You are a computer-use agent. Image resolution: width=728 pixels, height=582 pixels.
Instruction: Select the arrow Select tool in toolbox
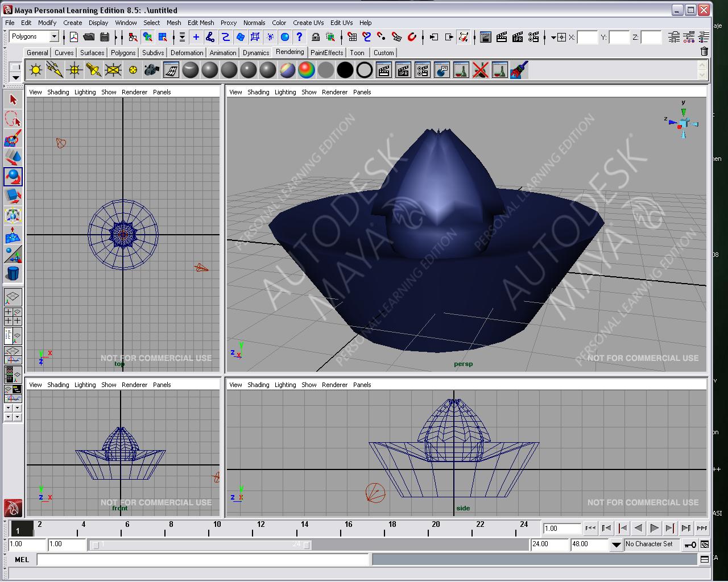coord(13,100)
